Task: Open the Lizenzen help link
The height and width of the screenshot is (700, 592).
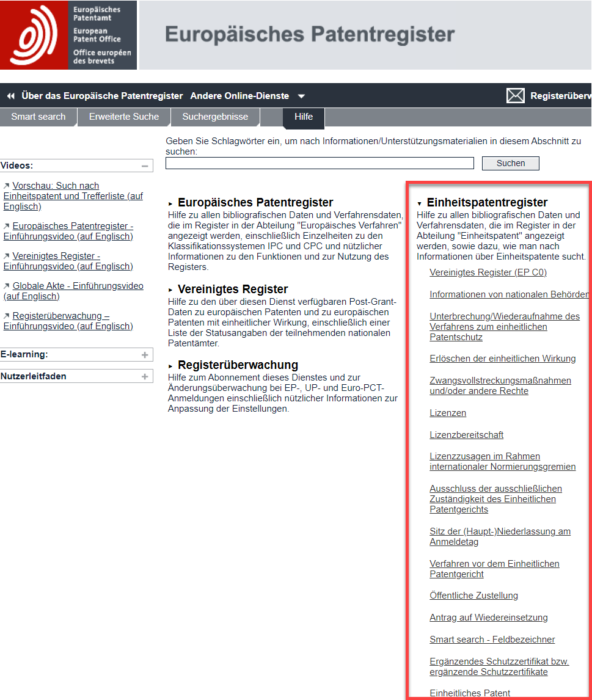Action: coord(448,413)
